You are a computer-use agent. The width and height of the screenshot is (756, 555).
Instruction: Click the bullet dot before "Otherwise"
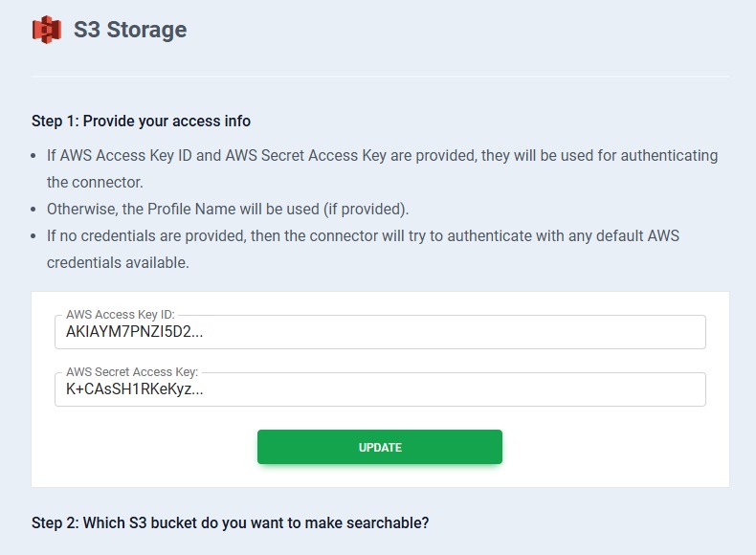click(x=35, y=210)
